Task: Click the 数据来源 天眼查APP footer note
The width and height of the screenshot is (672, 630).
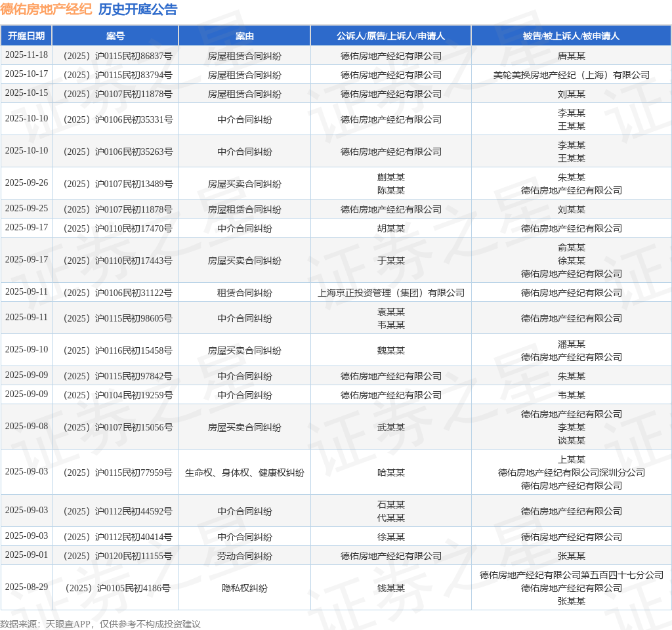Action: click(100, 624)
